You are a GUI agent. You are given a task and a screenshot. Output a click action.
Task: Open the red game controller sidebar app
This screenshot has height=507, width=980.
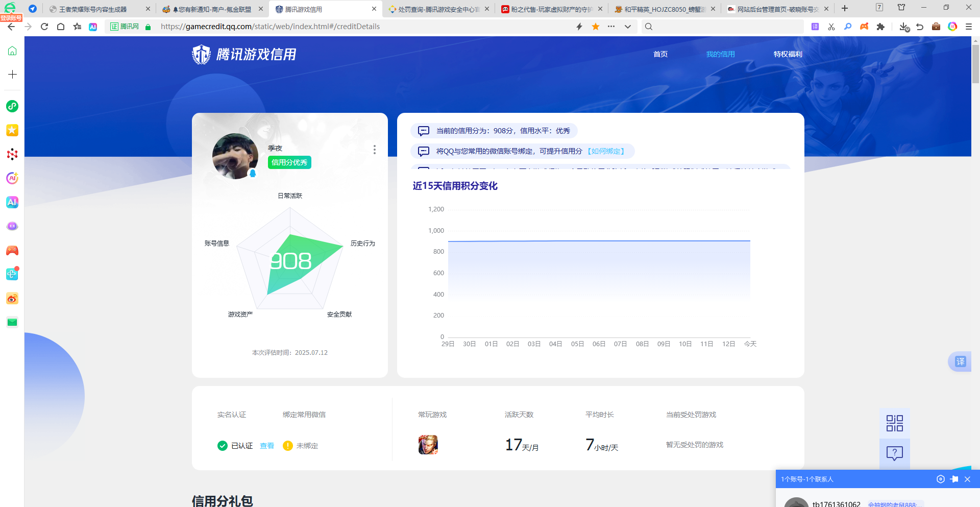coord(12,250)
